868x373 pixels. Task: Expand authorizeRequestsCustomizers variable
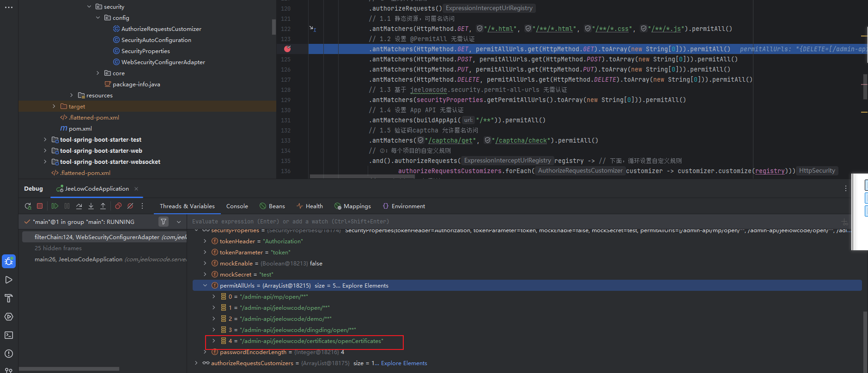point(196,363)
